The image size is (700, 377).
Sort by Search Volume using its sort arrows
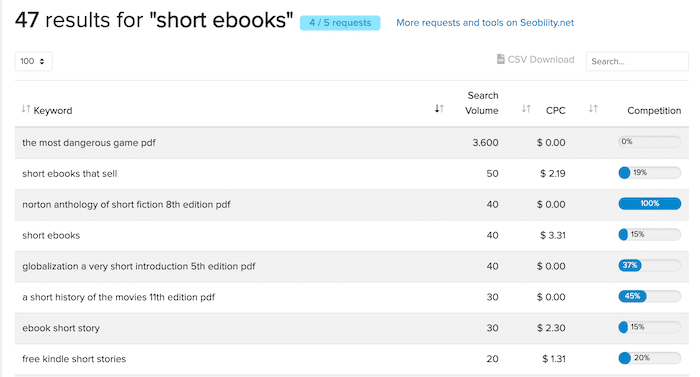[439, 109]
